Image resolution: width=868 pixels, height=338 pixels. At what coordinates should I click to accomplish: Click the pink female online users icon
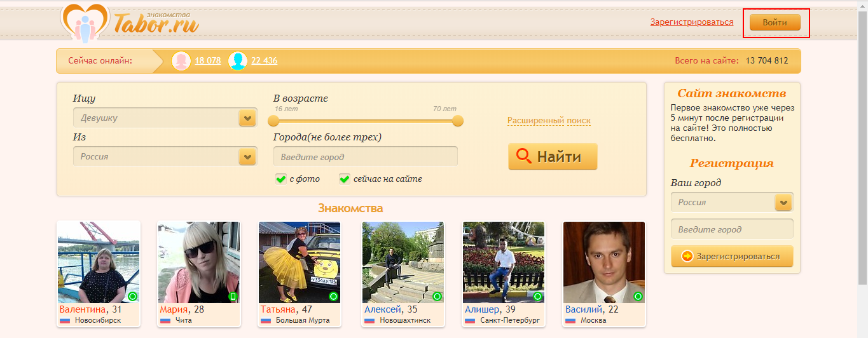[181, 61]
